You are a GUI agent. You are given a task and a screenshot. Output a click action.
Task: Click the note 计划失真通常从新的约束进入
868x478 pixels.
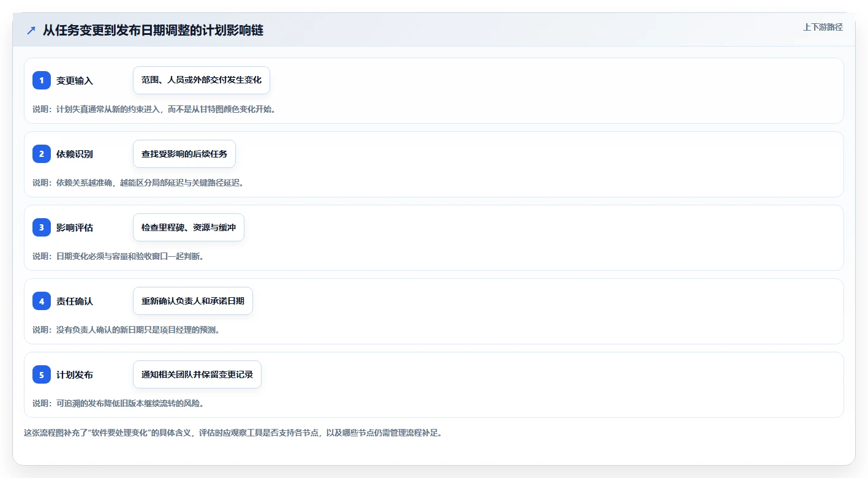[x=154, y=109]
